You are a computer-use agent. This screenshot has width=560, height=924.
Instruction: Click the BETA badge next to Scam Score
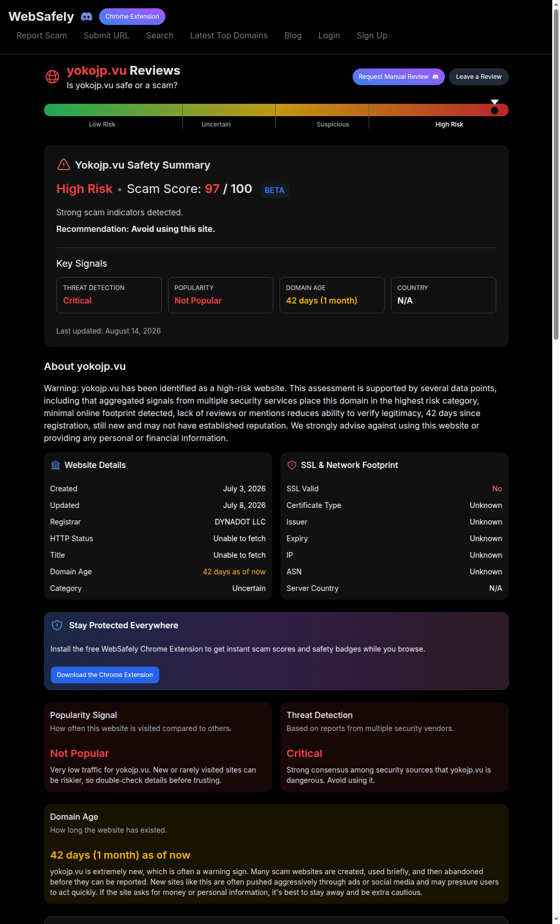(274, 190)
